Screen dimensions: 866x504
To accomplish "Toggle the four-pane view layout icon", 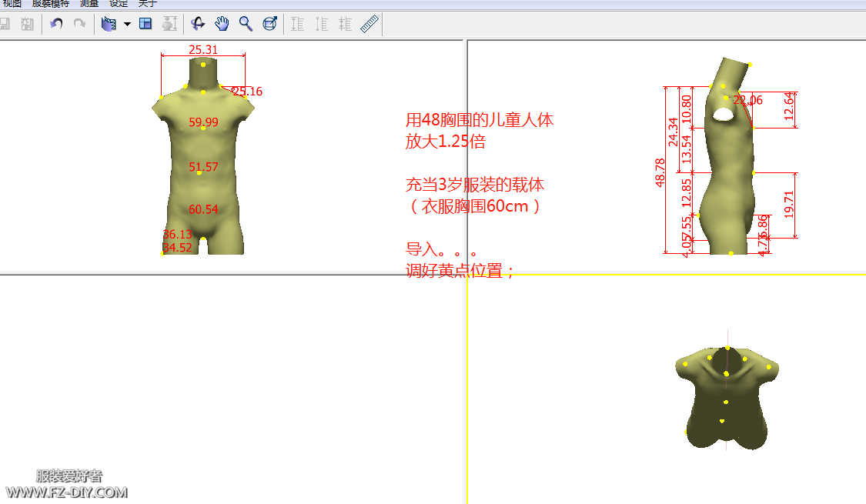I will point(145,24).
